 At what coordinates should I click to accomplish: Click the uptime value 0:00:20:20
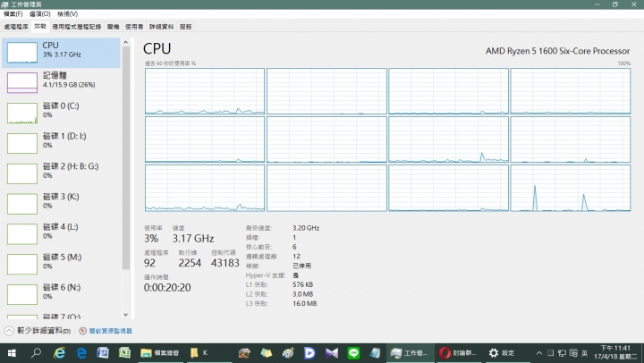tap(167, 288)
